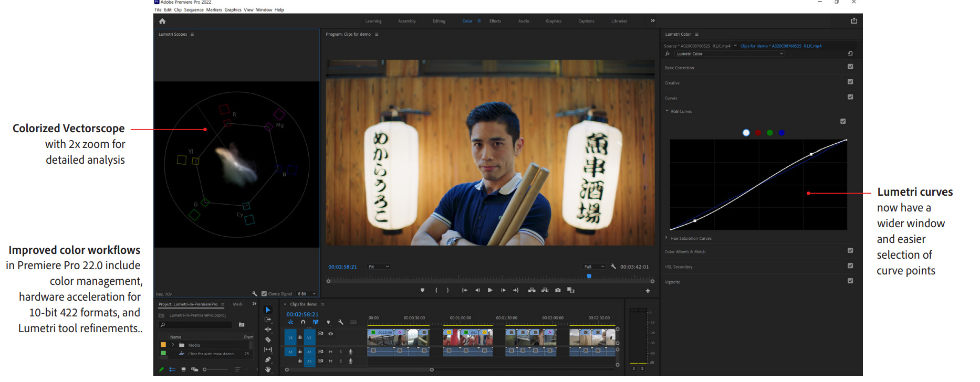980x382 pixels.
Task: Switch project panel to List View
Action: (172, 369)
